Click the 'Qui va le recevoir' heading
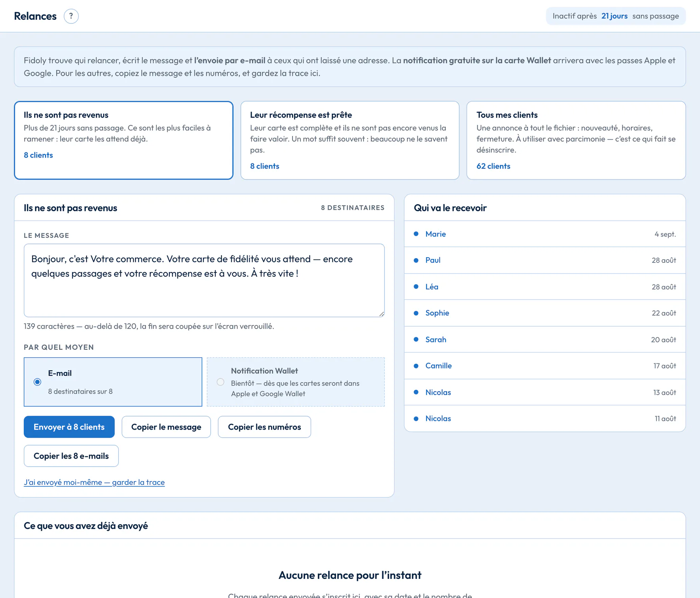 click(x=450, y=208)
